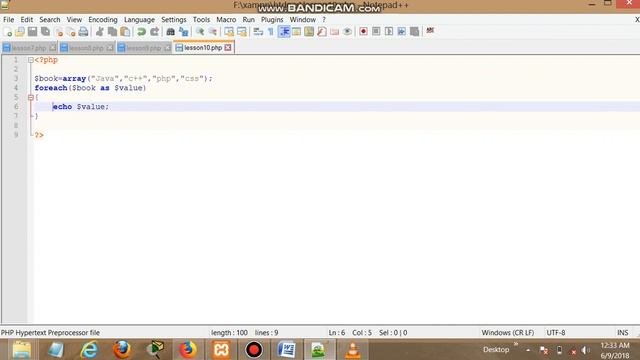Open VLC media player from the taskbar
640x360 pixels.
pyautogui.click(x=353, y=350)
